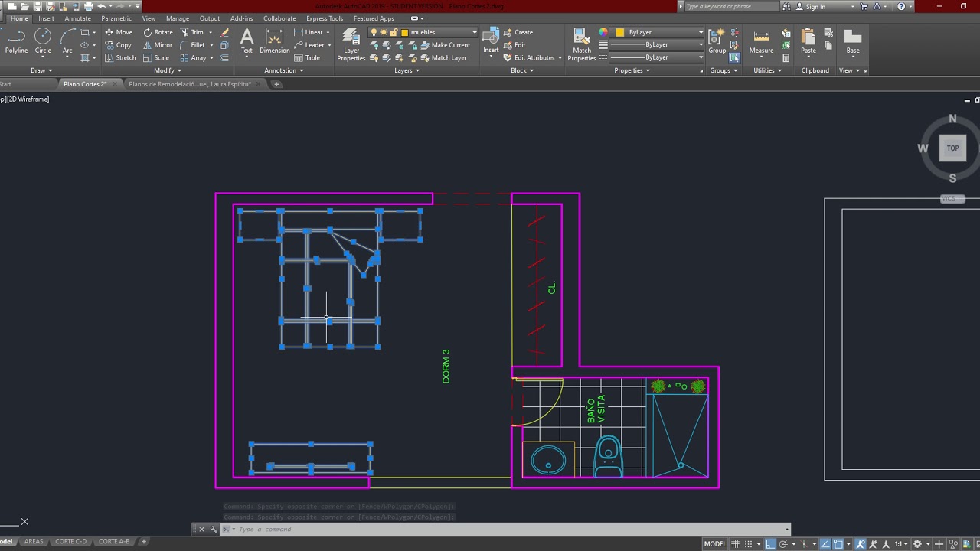980x551 pixels.
Task: Click the Undo arrow
Action: 101,6
